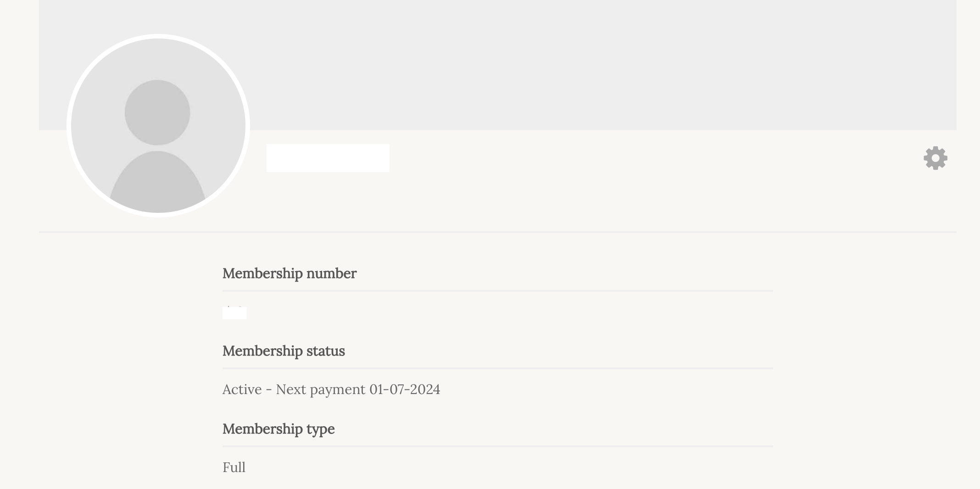Click empty header space left of gear
Screen dimensions: 980x489
pos(656,158)
